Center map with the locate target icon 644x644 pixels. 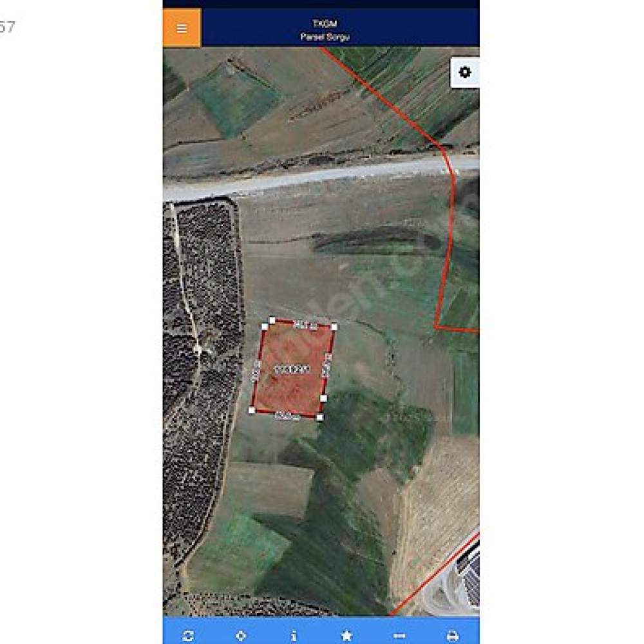[241, 636]
